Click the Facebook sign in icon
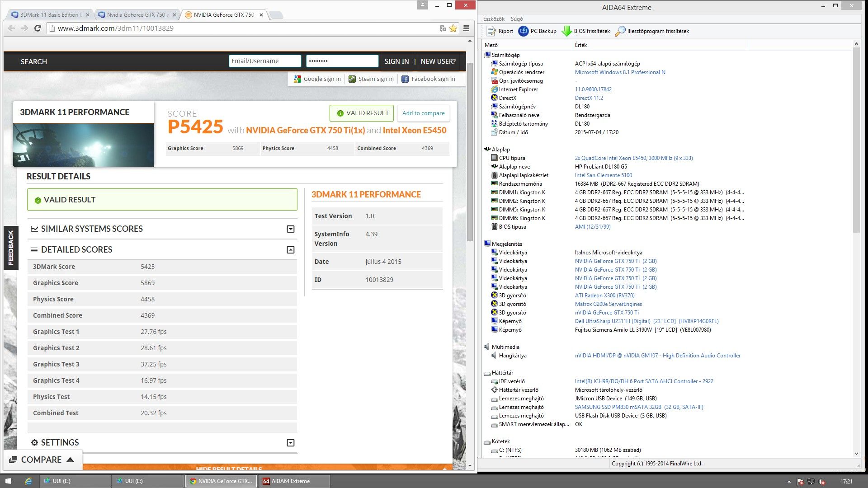The image size is (868, 488). click(x=405, y=79)
